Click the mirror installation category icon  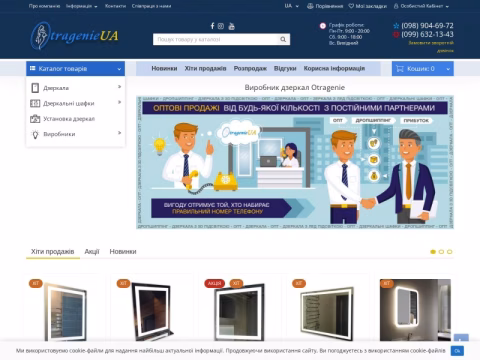click(x=35, y=119)
